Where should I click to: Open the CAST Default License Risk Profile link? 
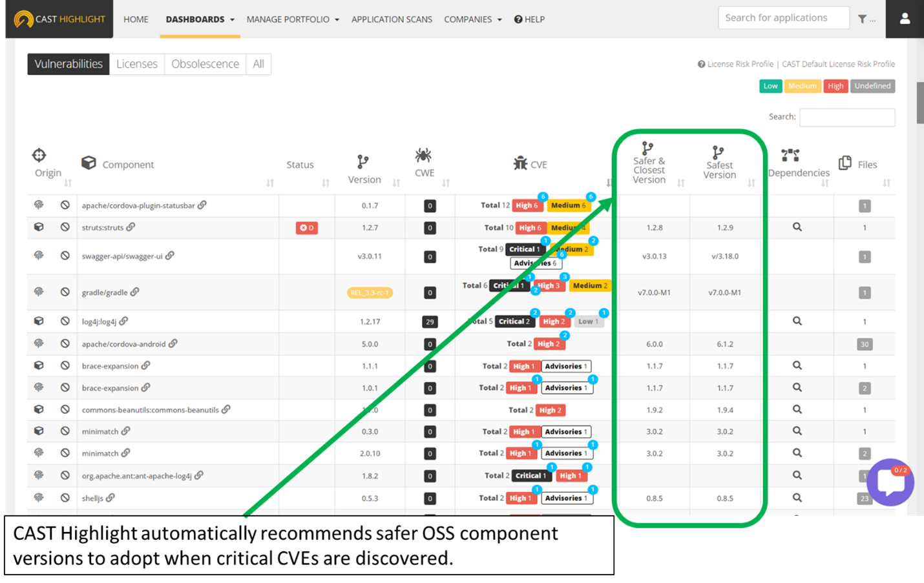[838, 63]
